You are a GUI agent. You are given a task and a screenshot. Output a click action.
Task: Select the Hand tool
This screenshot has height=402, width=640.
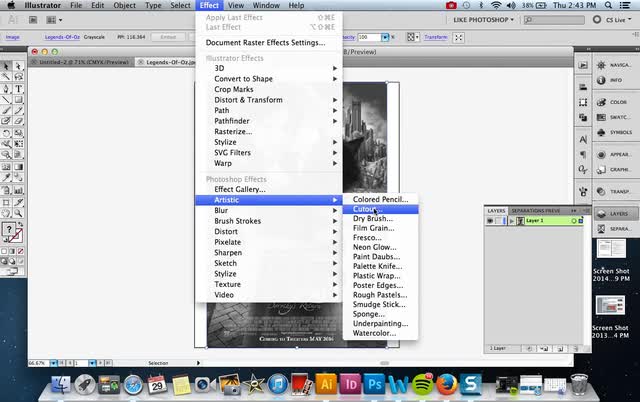pos(6,213)
